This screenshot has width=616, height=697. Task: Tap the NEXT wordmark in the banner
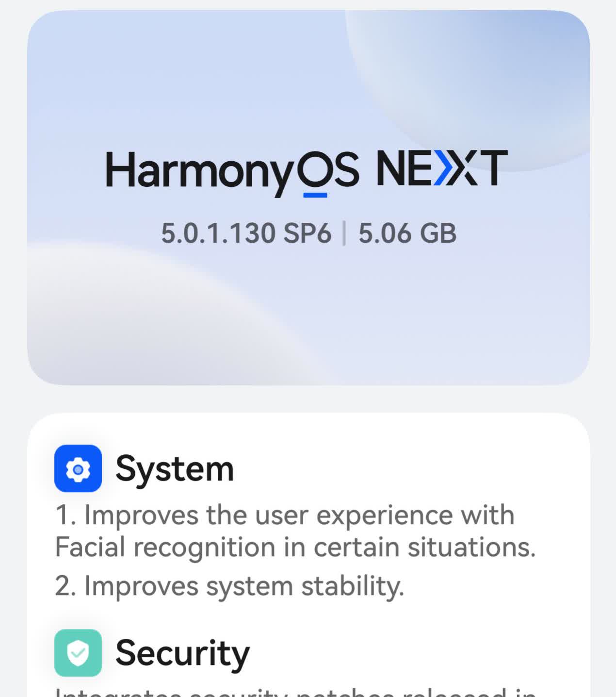pyautogui.click(x=442, y=168)
